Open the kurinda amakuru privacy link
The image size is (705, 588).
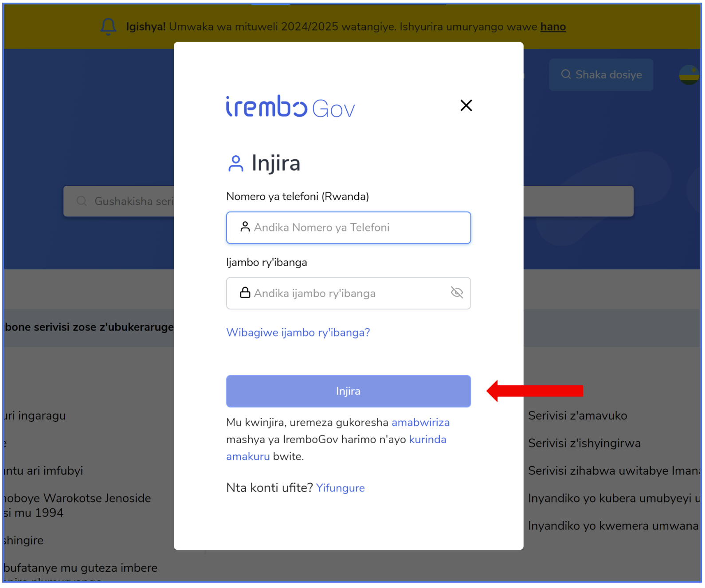(336, 448)
